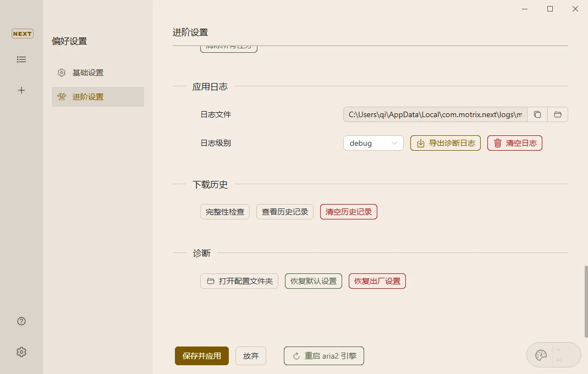Copy the log file path using copy icon
588x374 pixels.
537,114
